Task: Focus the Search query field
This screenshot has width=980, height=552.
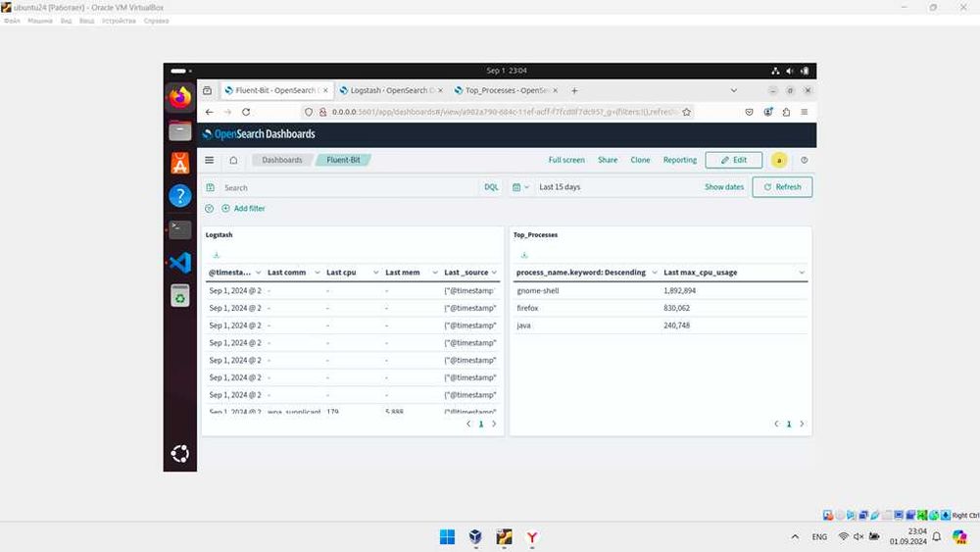Action: (x=349, y=187)
